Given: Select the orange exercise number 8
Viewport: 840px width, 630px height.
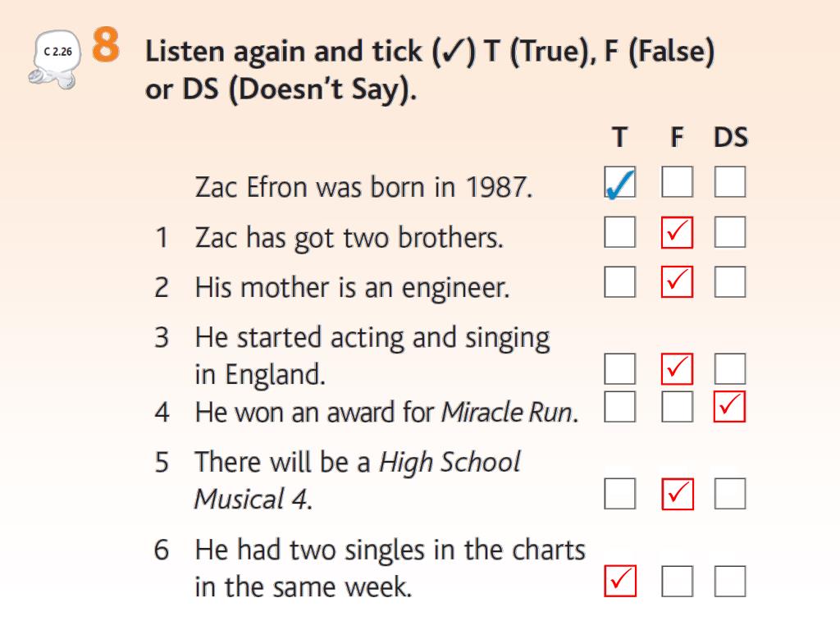Looking at the screenshot, I should (106, 45).
